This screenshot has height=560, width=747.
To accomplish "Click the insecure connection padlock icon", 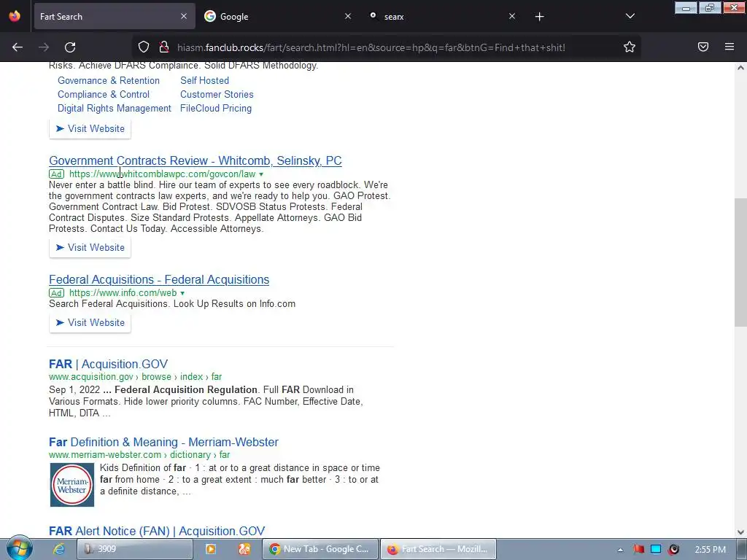I will tap(164, 47).
